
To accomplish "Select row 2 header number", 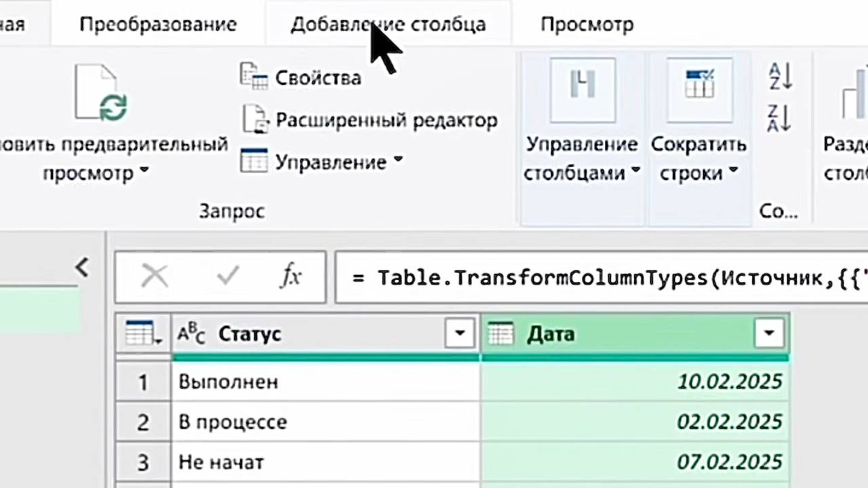I will point(143,422).
